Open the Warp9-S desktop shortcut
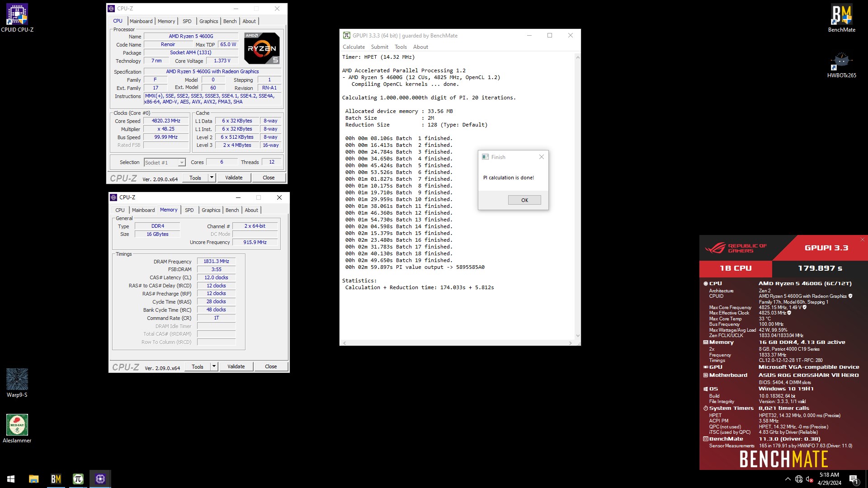 click(17, 383)
